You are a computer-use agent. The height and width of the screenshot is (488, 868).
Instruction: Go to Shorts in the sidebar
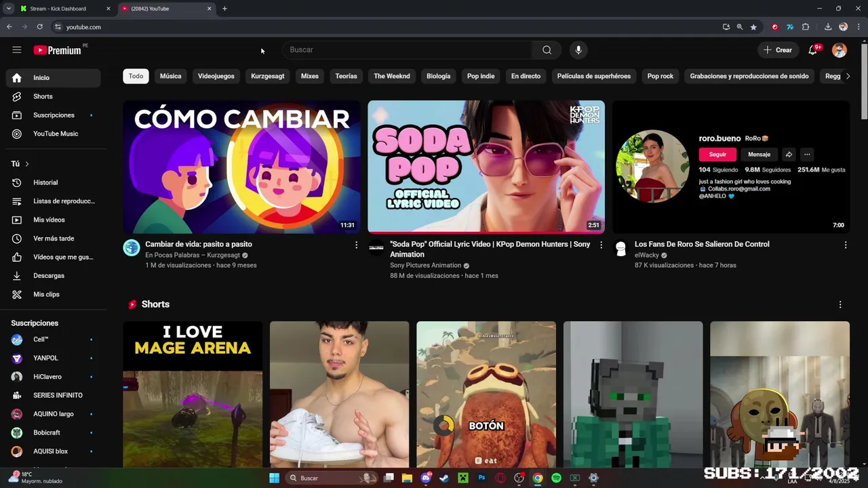pyautogui.click(x=53, y=97)
